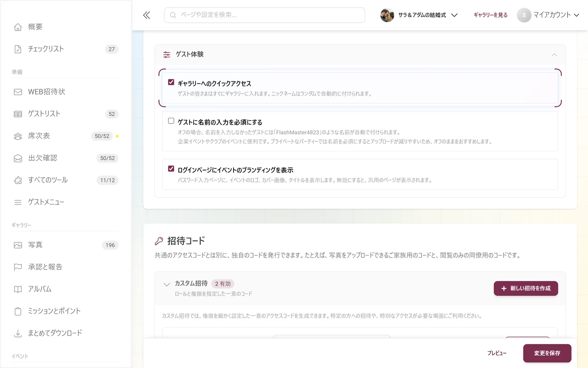Click 新しい招待を作成 button
Screen dimensions: 588x368
526,288
